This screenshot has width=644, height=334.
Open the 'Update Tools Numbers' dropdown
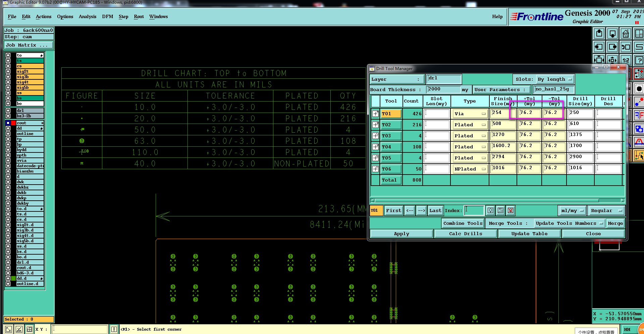569,223
